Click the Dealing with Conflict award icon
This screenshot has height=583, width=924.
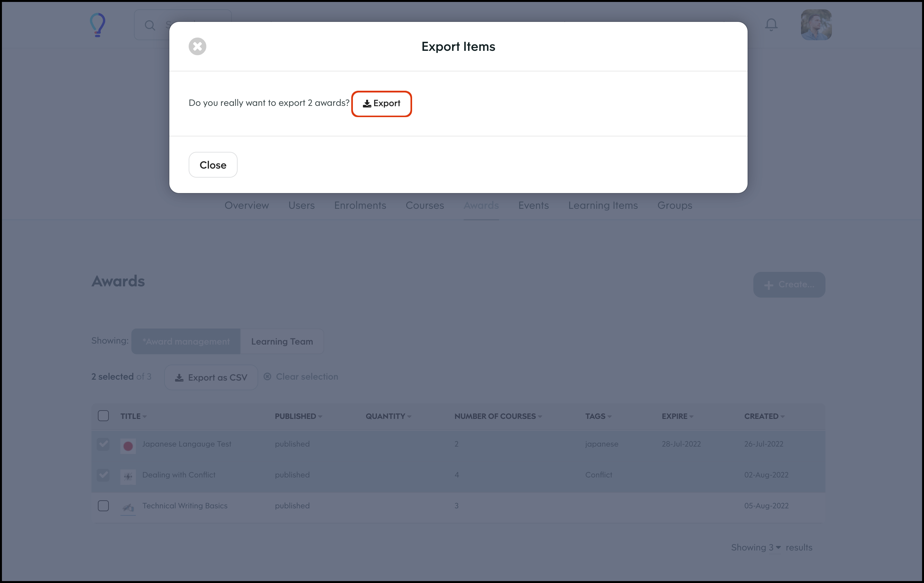128,477
